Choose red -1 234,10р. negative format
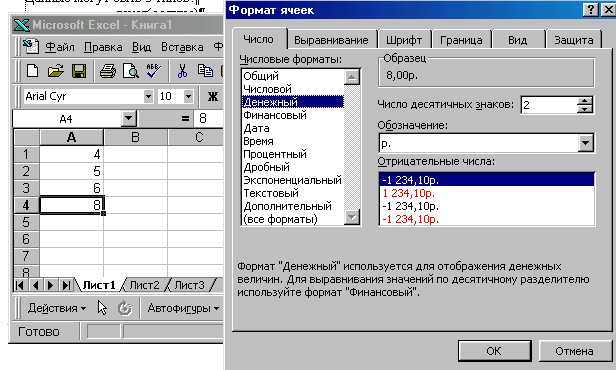616x370 pixels. (x=487, y=219)
